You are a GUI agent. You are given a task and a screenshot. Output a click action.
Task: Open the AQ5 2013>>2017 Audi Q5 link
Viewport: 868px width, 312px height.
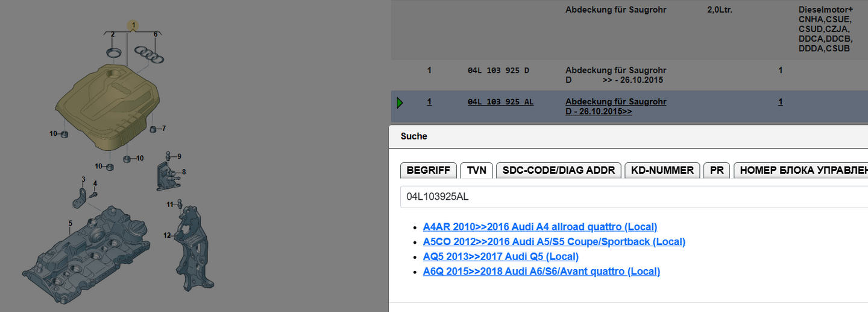pyautogui.click(x=501, y=256)
